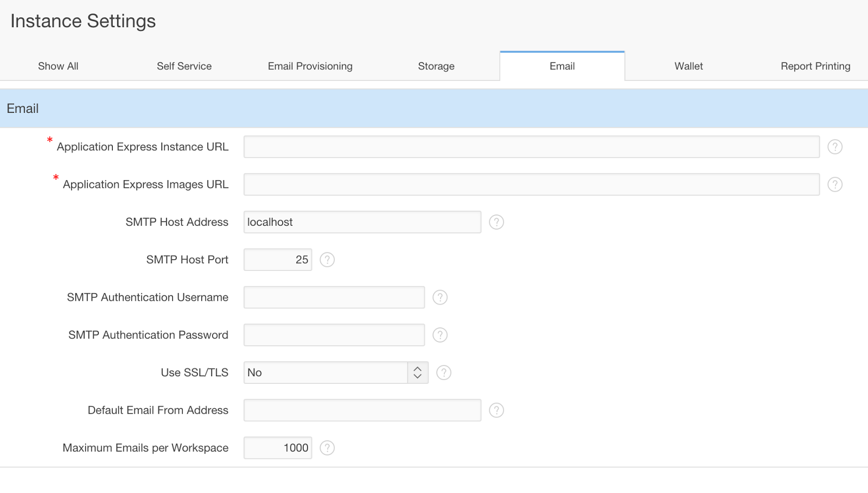Open help for SMTP Authentication Password
Image resolution: width=868 pixels, height=493 pixels.
440,334
